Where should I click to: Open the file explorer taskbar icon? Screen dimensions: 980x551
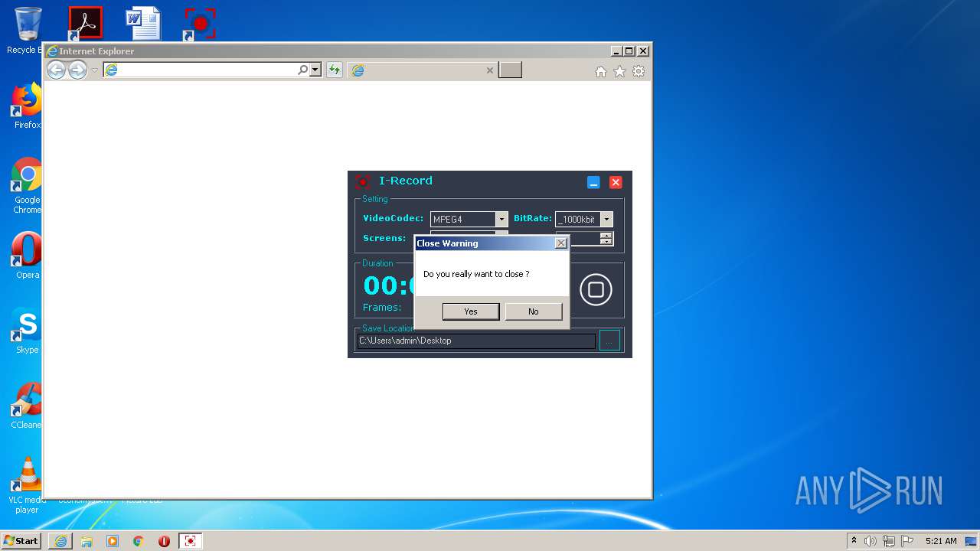click(87, 541)
